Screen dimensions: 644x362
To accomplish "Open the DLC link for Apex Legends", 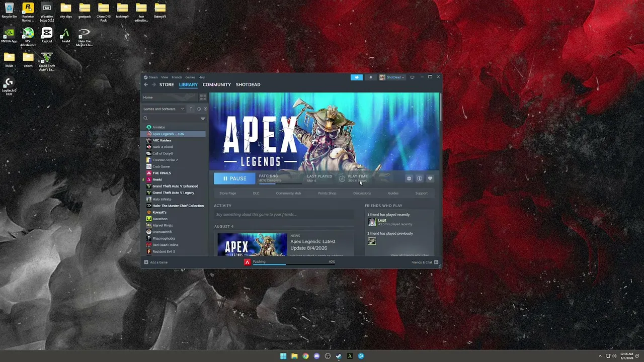I will [x=256, y=193].
